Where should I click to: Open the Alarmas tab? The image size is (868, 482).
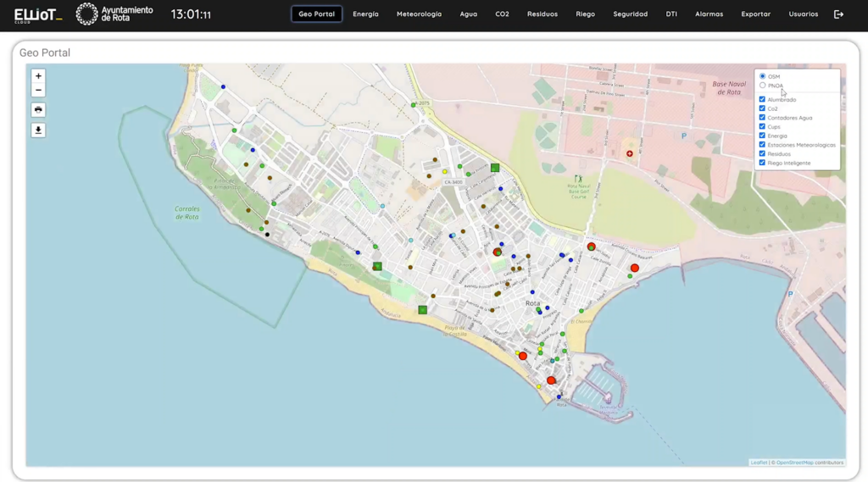coord(709,14)
